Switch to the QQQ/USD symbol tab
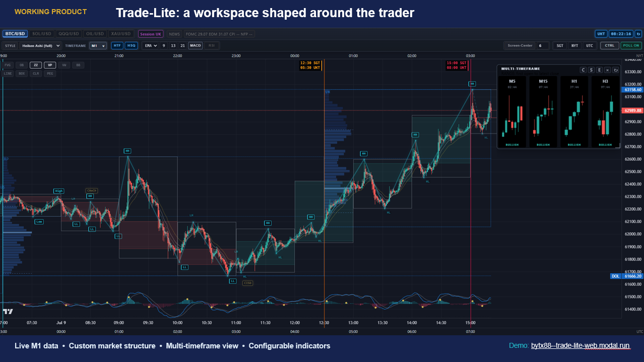The image size is (644, 362). pos(69,34)
